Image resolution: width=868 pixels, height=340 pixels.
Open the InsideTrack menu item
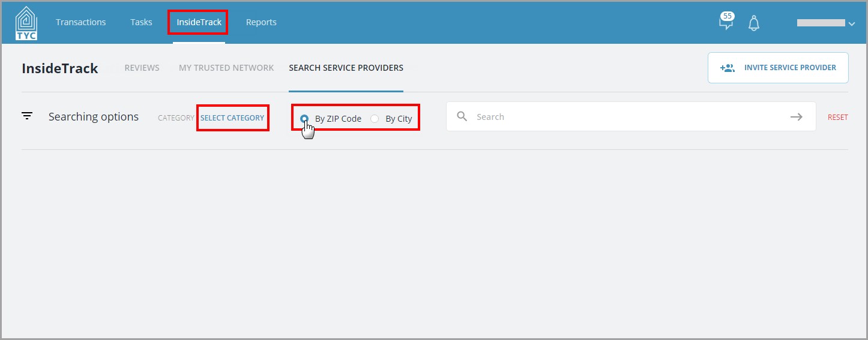pos(199,22)
